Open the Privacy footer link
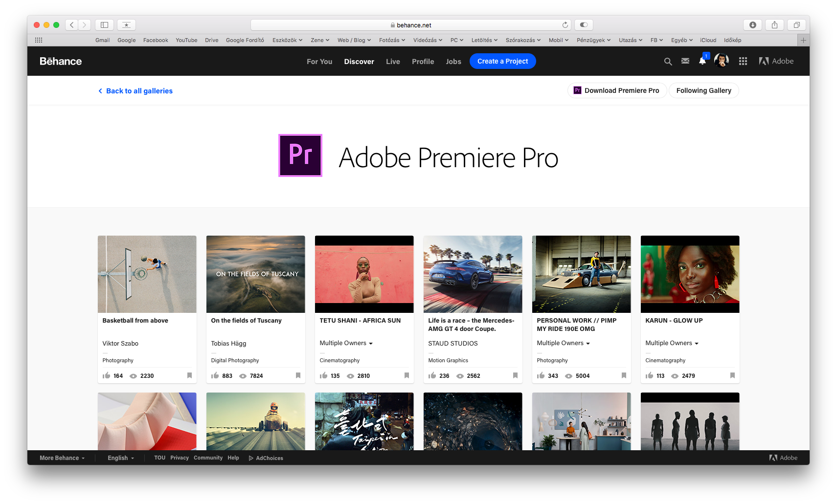 pyautogui.click(x=180, y=458)
